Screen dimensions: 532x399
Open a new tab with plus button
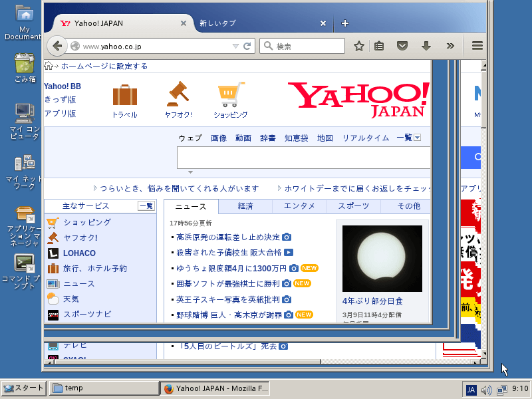[344, 23]
